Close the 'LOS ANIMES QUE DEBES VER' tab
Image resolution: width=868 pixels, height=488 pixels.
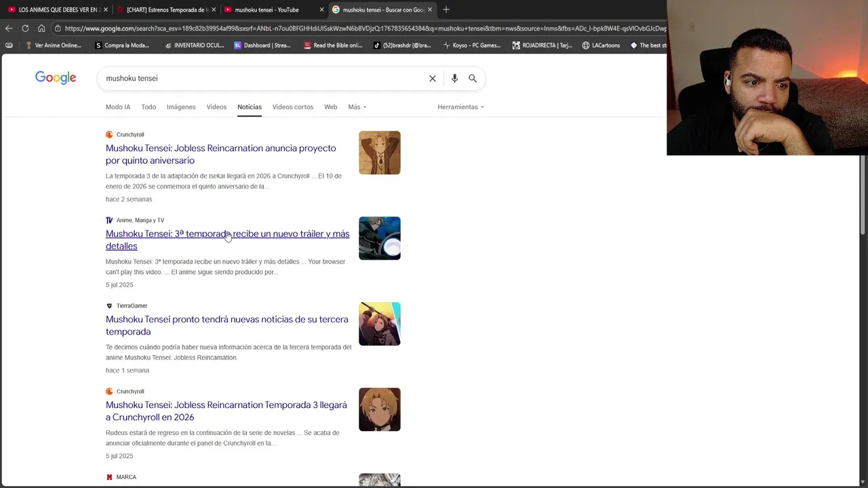[x=106, y=9]
